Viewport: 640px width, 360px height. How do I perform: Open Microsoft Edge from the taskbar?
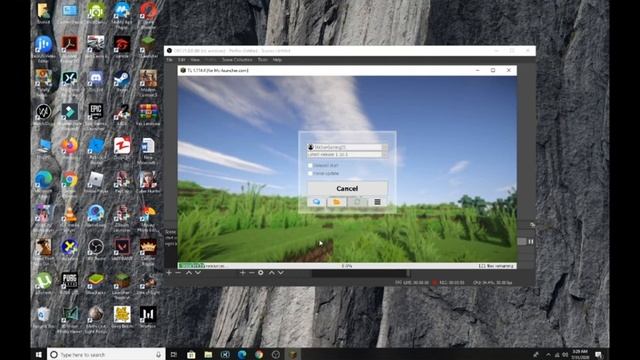(242, 354)
